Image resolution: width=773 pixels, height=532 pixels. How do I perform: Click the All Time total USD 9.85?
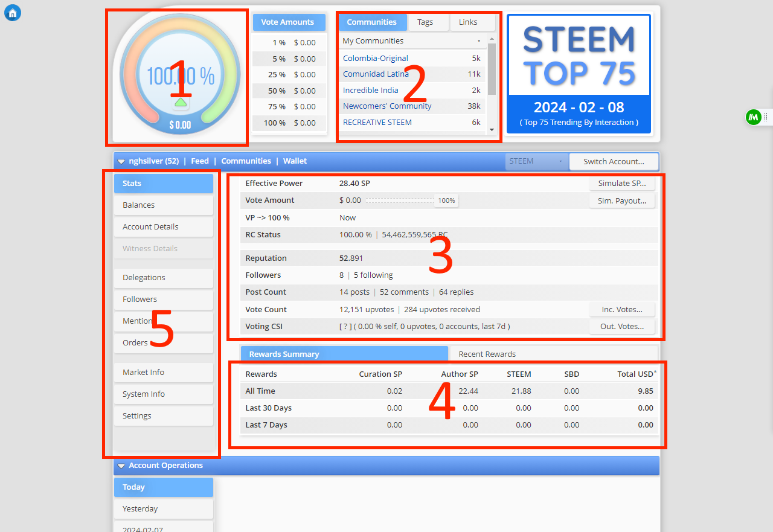coord(645,391)
